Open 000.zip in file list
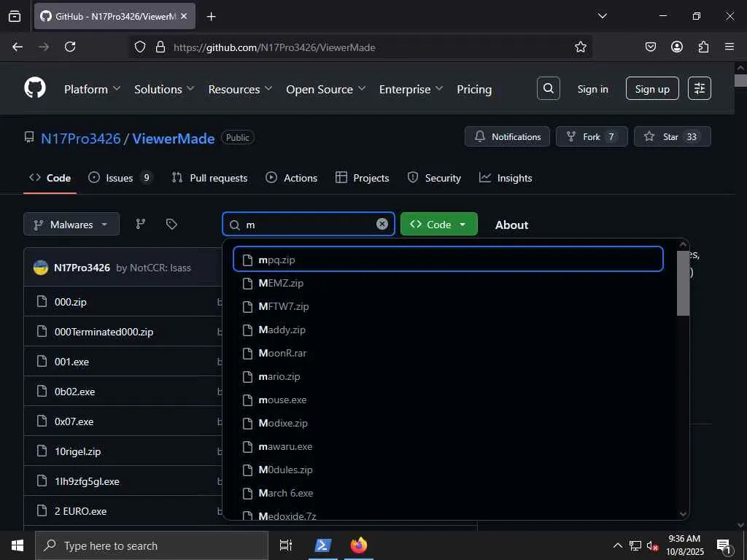Image resolution: width=747 pixels, height=560 pixels. (71, 302)
